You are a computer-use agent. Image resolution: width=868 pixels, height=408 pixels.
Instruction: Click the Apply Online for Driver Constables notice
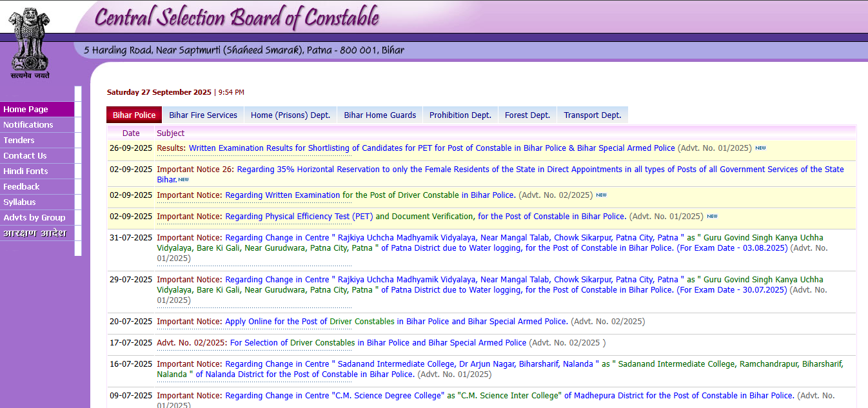tap(396, 321)
